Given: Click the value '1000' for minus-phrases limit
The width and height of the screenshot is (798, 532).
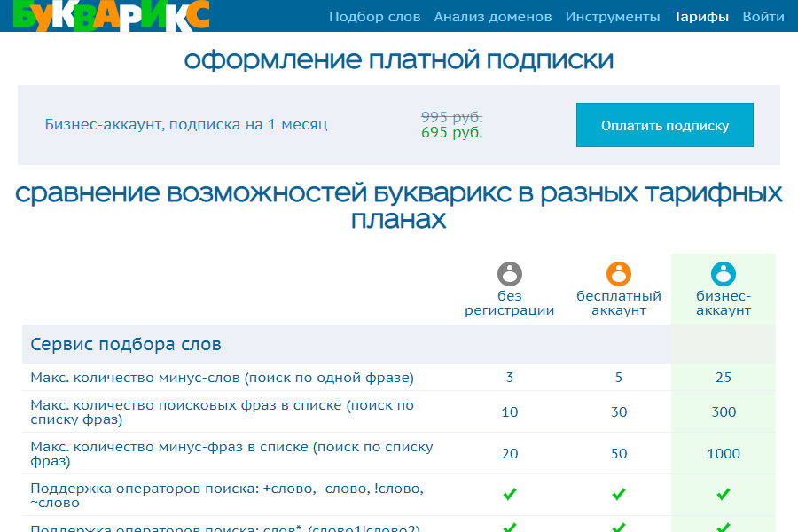Looking at the screenshot, I should (724, 454).
